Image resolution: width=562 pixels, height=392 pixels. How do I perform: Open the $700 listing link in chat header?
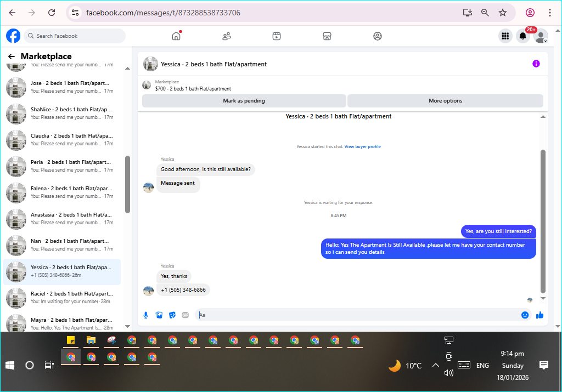coord(193,88)
